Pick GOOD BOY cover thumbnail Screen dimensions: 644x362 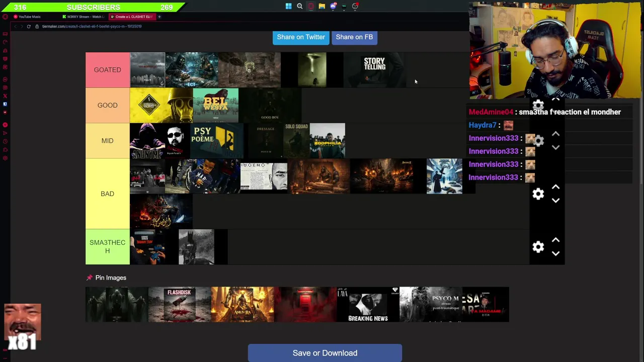pos(270,105)
